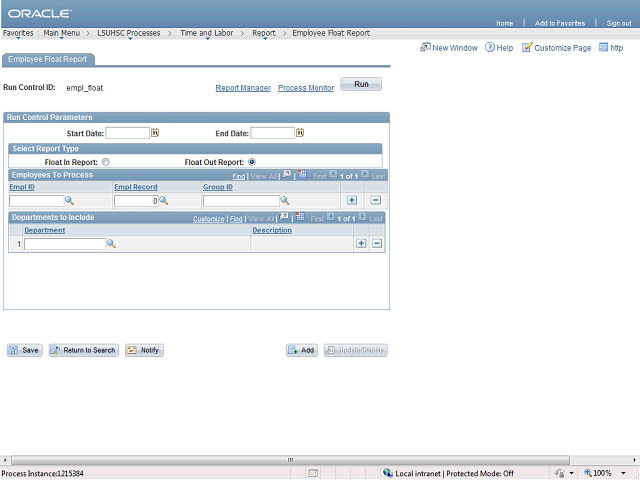This screenshot has height=480, width=640.
Task: Download Employees To Process grid to spreadsheet
Action: pos(302,174)
